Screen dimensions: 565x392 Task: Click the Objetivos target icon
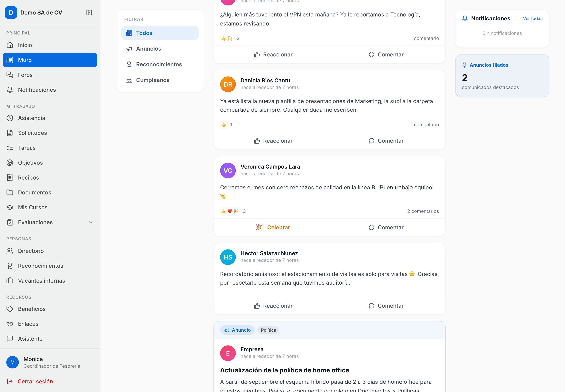click(x=10, y=163)
